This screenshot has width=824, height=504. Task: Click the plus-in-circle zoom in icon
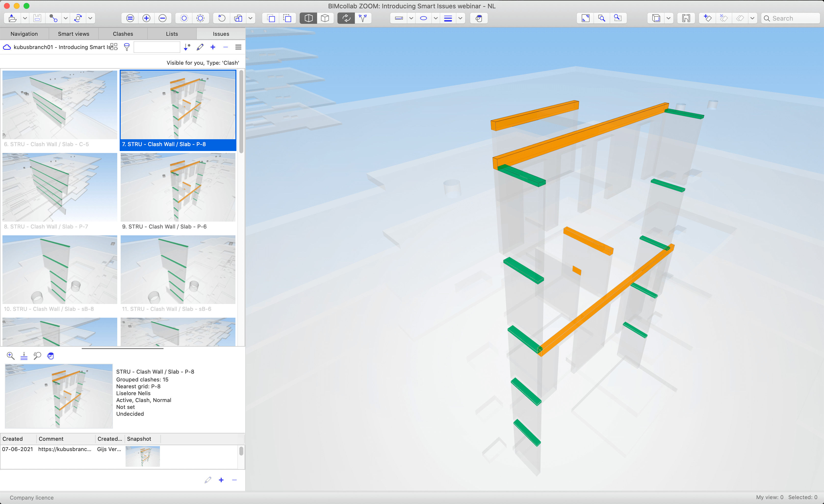click(x=146, y=18)
